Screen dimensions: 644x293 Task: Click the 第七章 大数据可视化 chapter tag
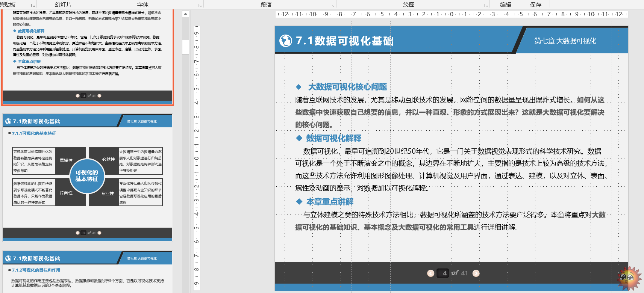tap(565, 41)
